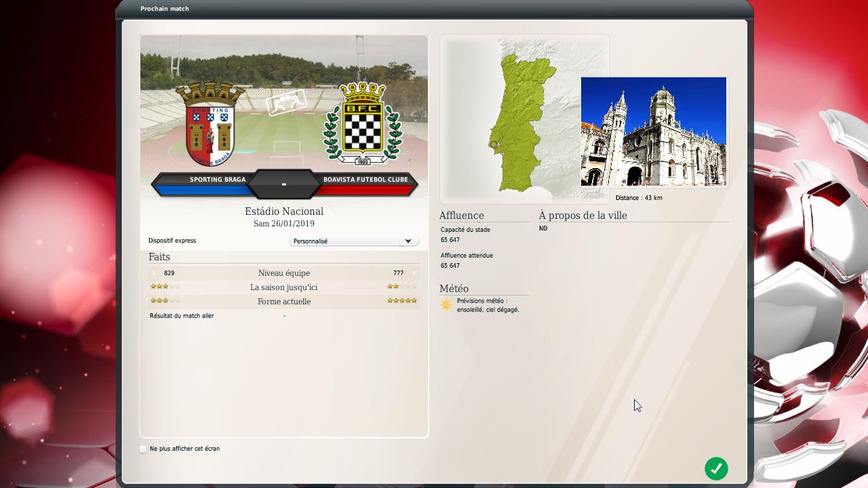This screenshot has height=488, width=868.
Task: Click the weather forecast text 'ensoleillé, ciel dégagé'
Action: [x=488, y=310]
